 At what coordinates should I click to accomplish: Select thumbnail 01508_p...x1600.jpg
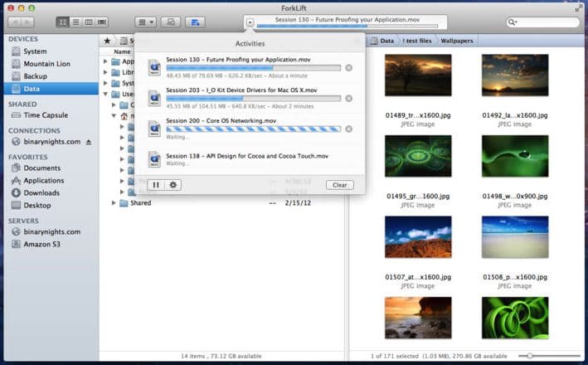515,236
